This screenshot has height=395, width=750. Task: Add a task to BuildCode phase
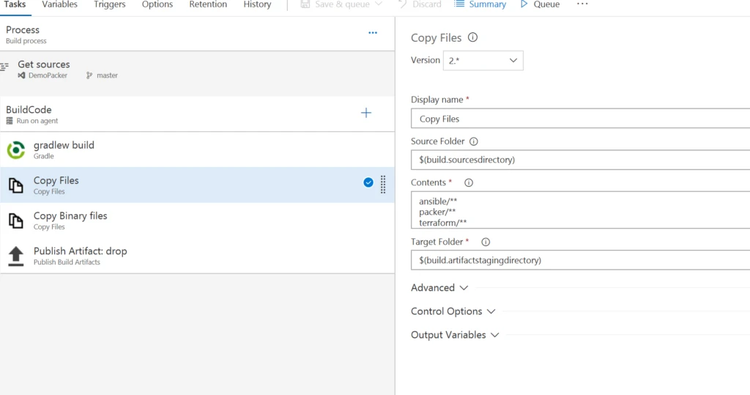click(366, 113)
